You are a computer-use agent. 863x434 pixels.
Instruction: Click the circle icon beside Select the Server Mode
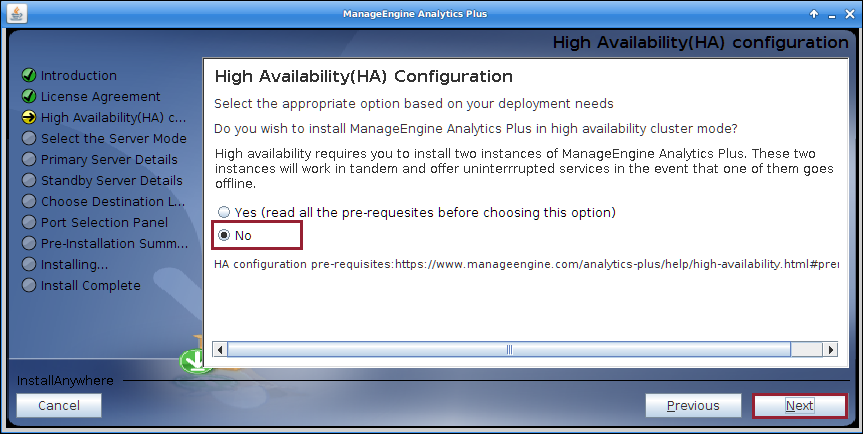[x=29, y=138]
